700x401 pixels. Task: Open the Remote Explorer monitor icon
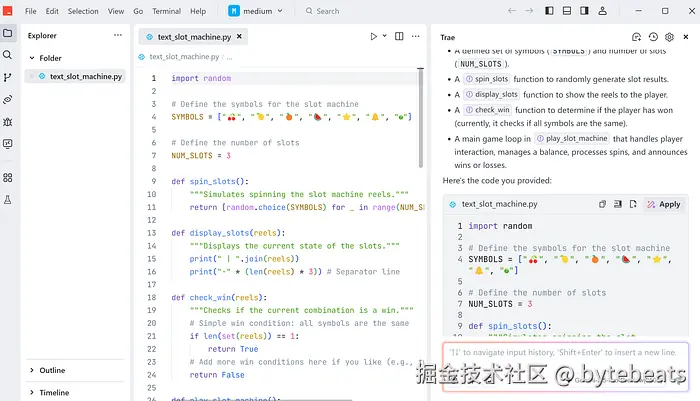(x=8, y=143)
